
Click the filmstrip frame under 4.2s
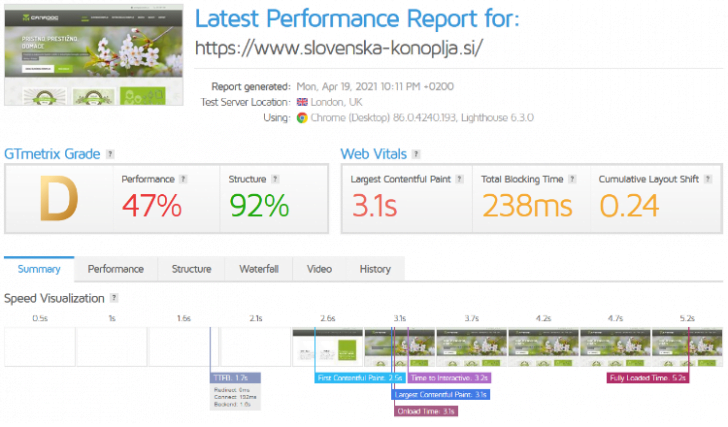(x=544, y=347)
